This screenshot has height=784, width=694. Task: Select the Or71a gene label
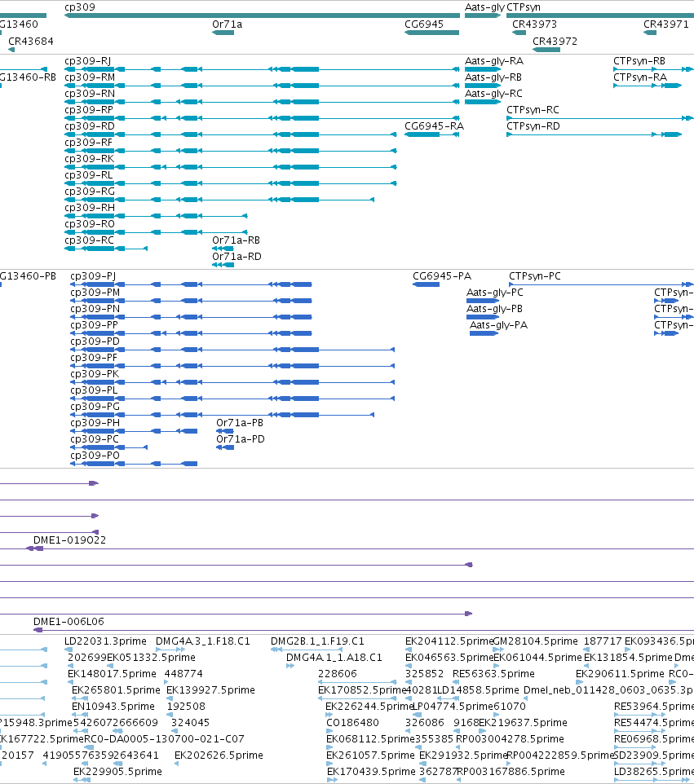click(x=228, y=24)
